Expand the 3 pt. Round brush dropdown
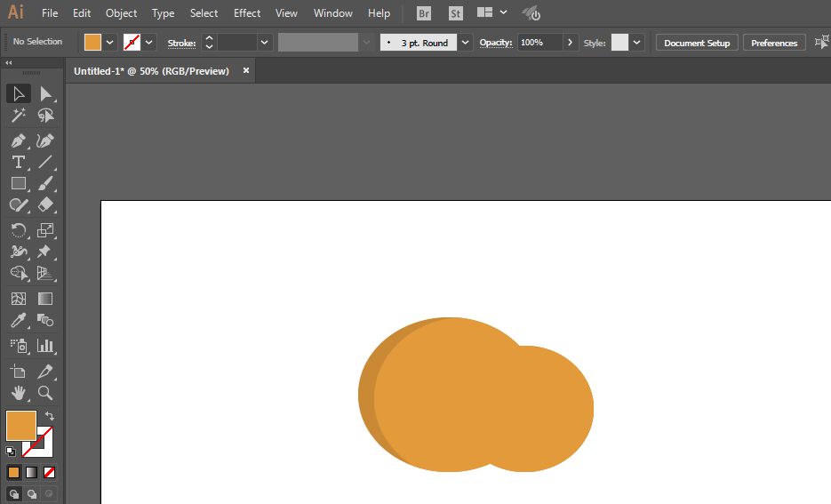 point(465,43)
